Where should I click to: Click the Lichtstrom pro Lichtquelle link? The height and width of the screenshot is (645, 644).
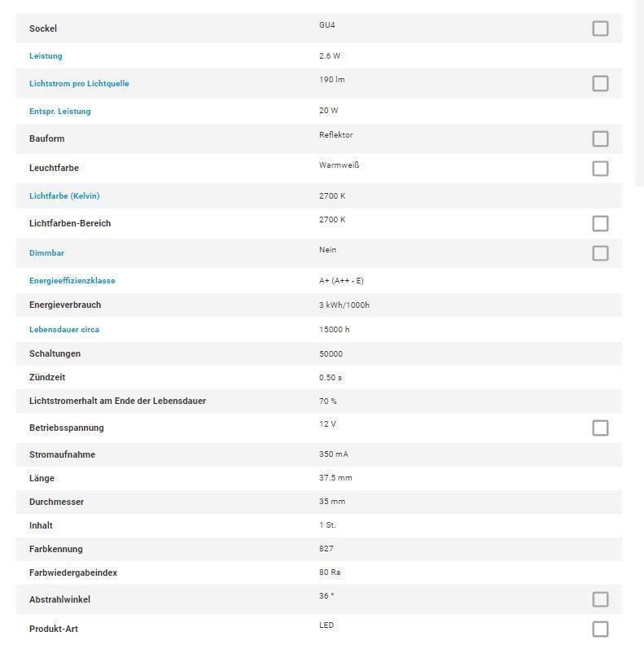coord(79,84)
